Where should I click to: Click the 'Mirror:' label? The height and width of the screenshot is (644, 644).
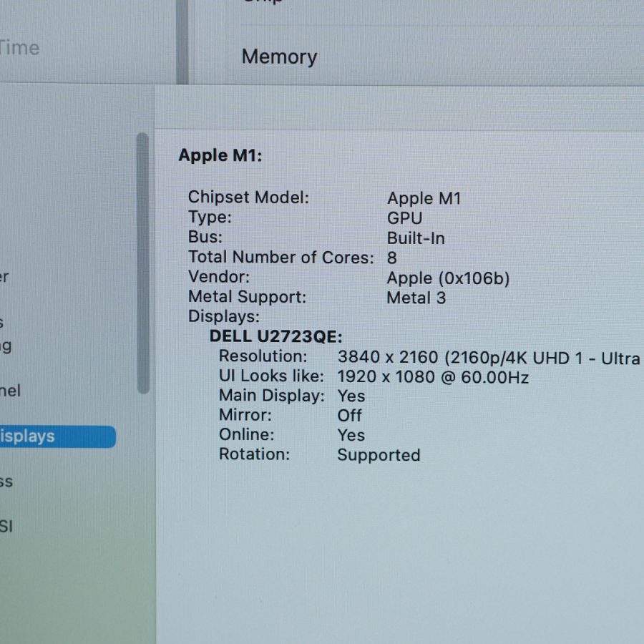coord(245,415)
